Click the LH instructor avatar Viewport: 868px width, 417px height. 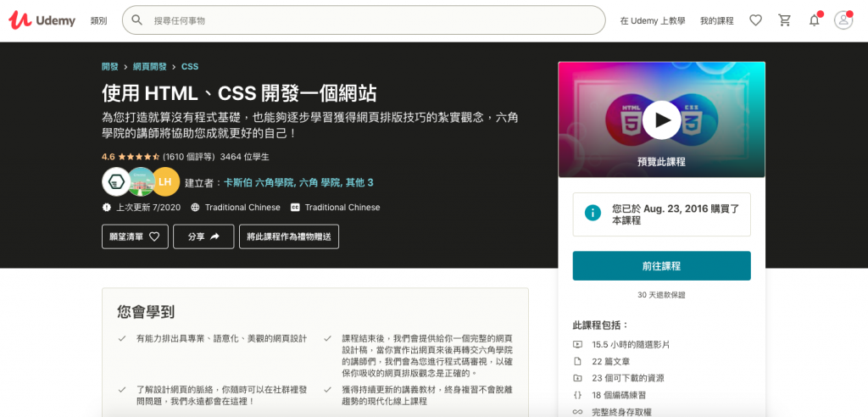(x=165, y=181)
